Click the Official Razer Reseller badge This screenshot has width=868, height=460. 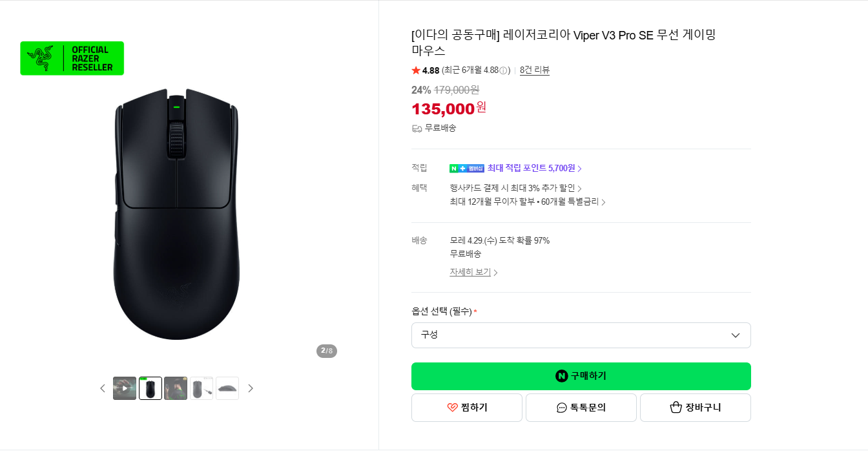(x=72, y=57)
